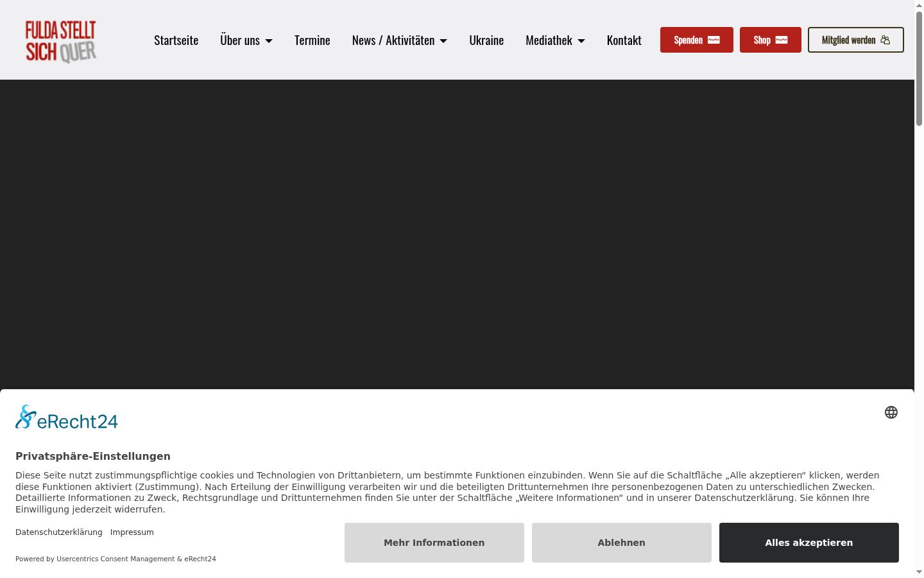Click the Powered by Usercentrics text
This screenshot has height=578, width=924.
[x=116, y=559]
